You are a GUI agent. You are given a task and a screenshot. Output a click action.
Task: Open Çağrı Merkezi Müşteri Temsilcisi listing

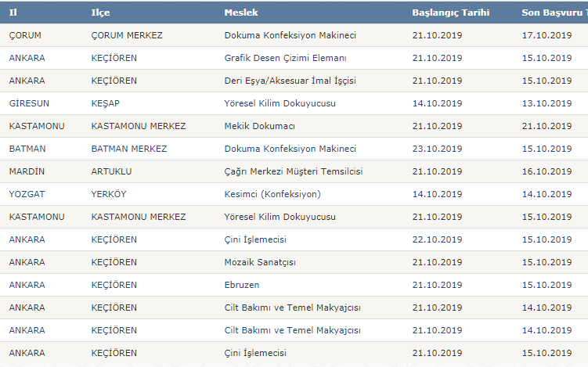pos(294,171)
